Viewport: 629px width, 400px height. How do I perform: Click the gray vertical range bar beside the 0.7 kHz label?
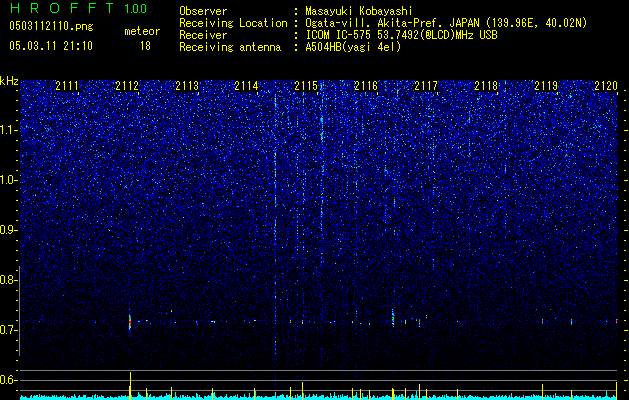(x=19, y=310)
